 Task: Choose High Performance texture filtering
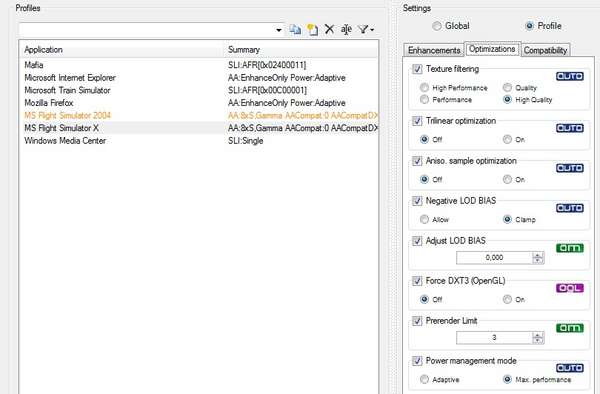424,88
